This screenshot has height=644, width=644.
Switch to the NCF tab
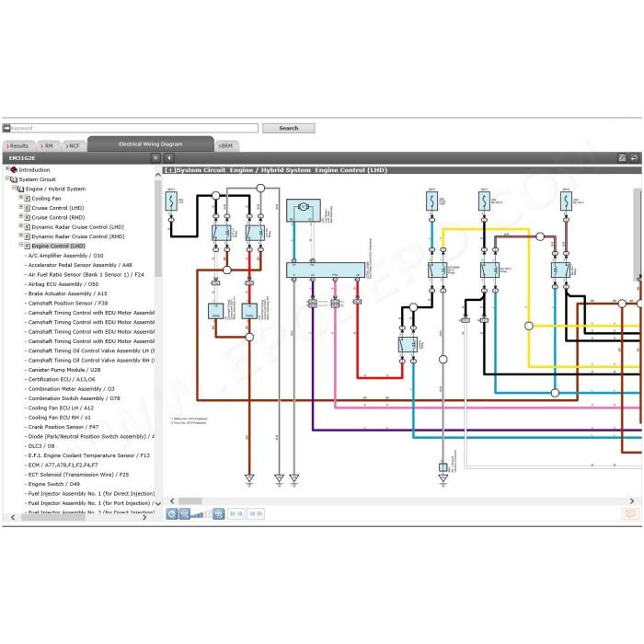click(x=73, y=145)
